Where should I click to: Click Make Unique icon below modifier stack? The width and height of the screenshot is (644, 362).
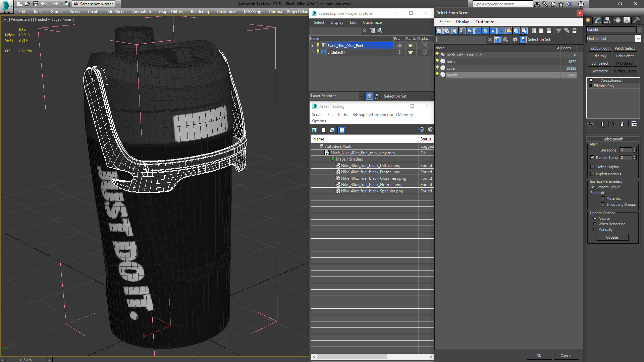614,124
